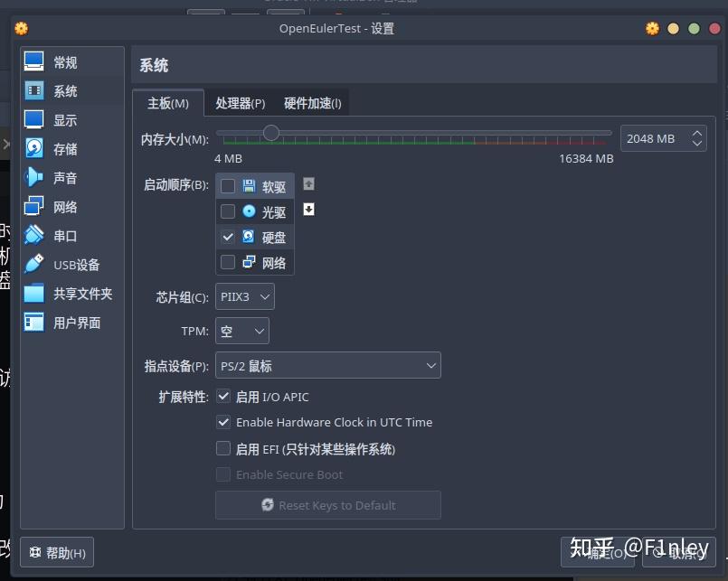Screen dimensions: 728x581
Task: Move boot item down with arrow
Action: pos(308,210)
